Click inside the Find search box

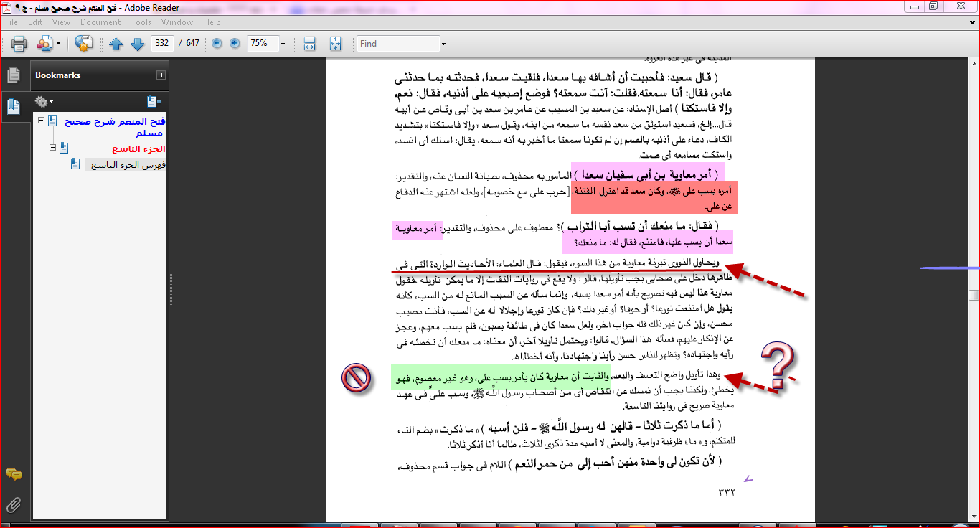tap(398, 44)
